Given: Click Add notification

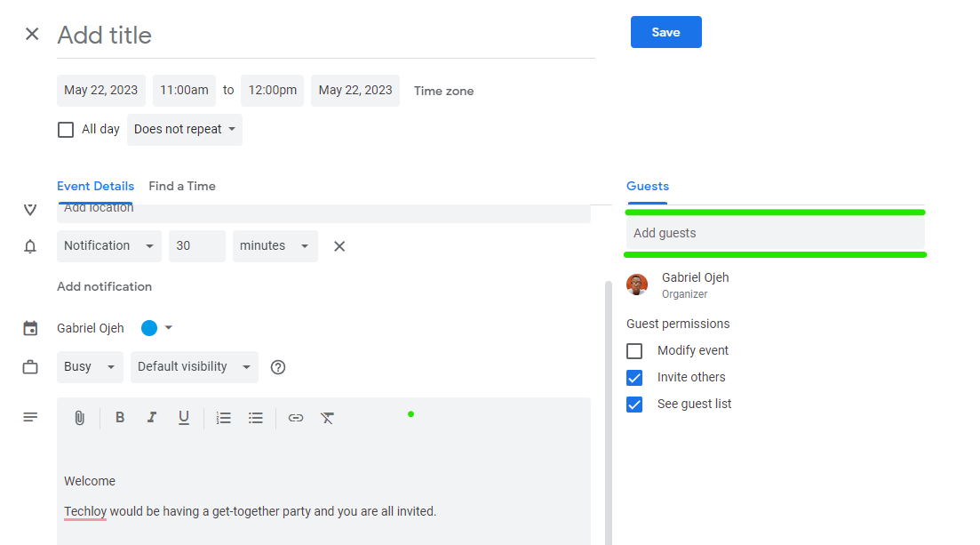Looking at the screenshot, I should point(104,286).
